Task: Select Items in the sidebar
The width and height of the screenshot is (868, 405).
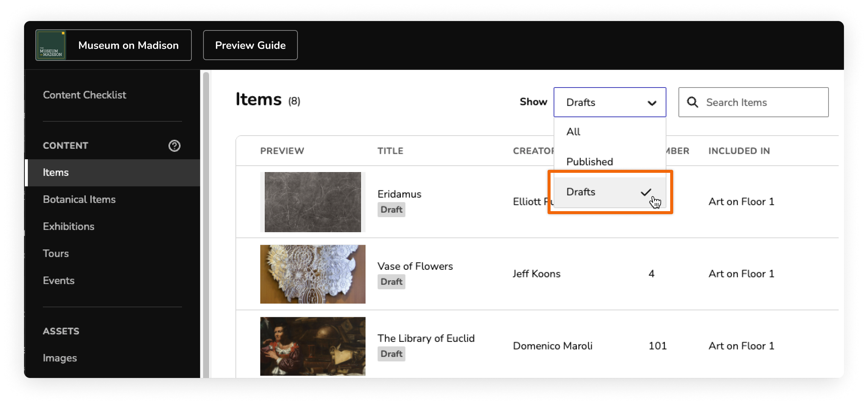Action: click(x=112, y=173)
